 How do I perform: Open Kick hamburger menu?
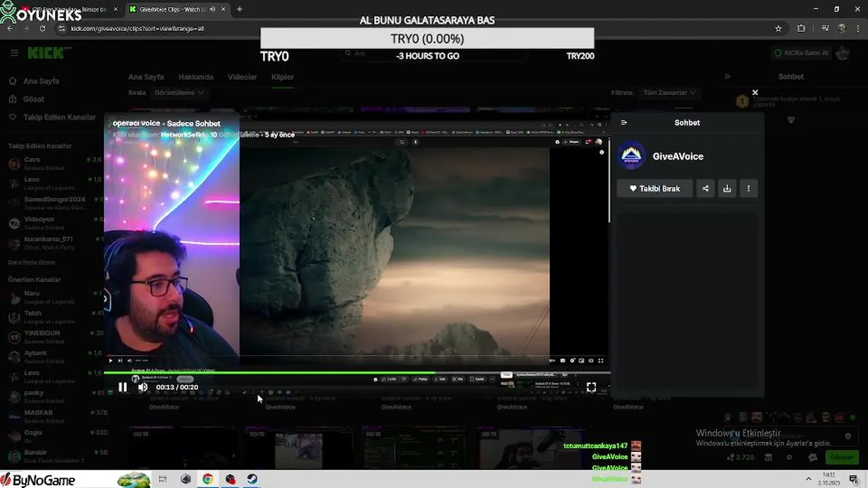tap(14, 53)
